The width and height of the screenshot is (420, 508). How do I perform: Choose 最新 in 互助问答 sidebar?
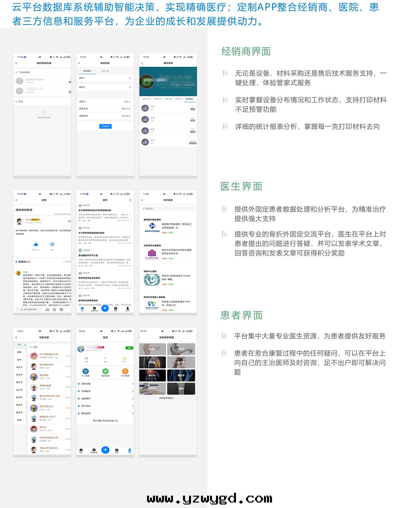pos(20,352)
